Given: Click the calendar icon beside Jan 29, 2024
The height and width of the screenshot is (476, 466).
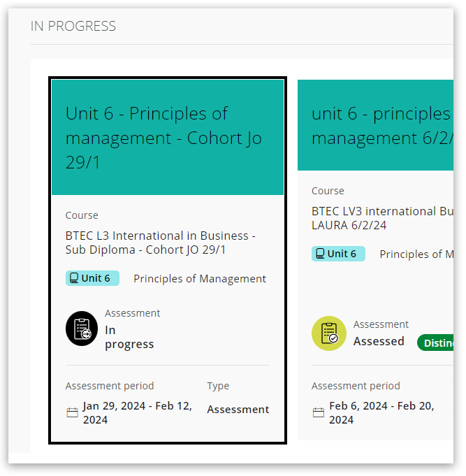Looking at the screenshot, I should pyautogui.click(x=72, y=412).
